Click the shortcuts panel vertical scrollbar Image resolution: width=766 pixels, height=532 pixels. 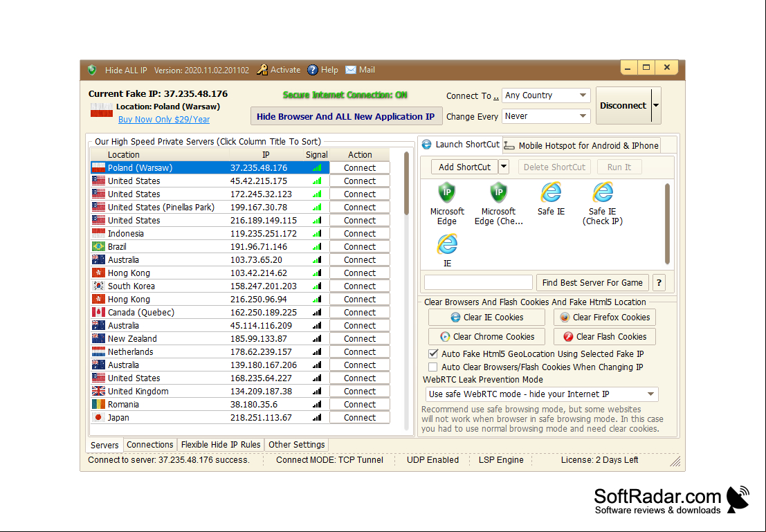(x=667, y=223)
